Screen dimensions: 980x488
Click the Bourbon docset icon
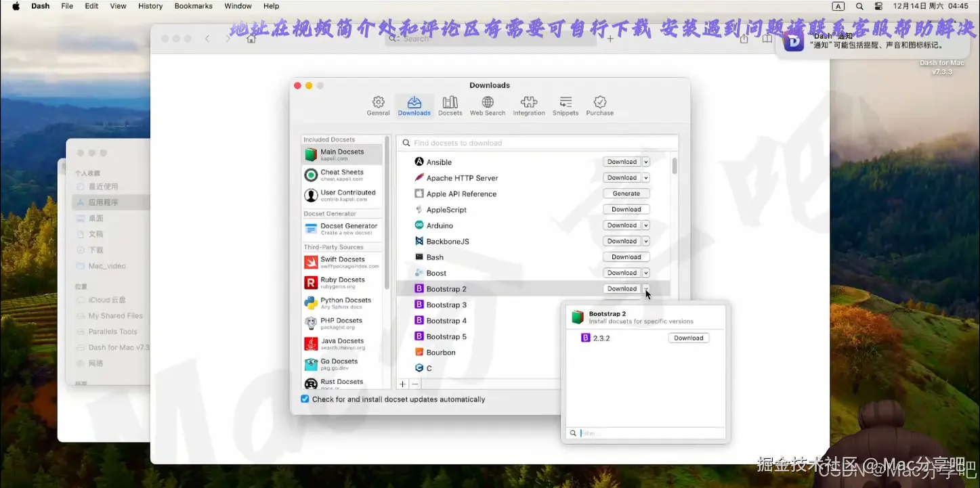click(419, 352)
